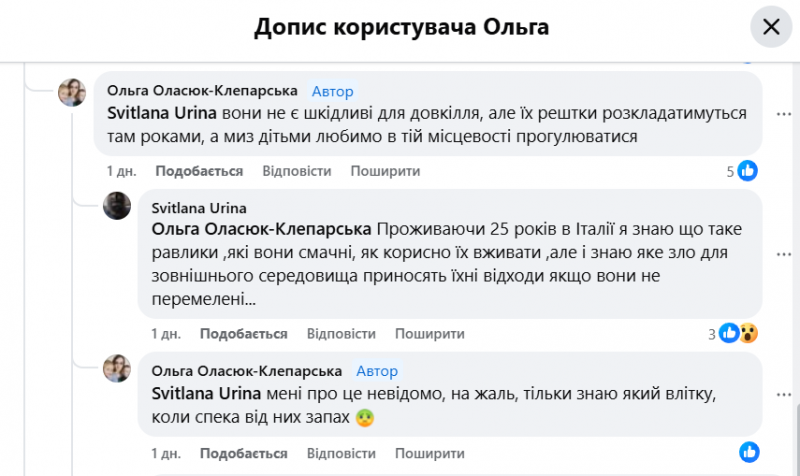Reply to Svitlana Urina's comment
The width and height of the screenshot is (800, 476).
pos(341,333)
